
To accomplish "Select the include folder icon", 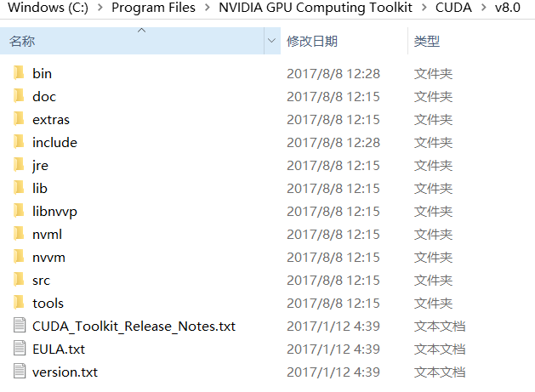I will [x=19, y=142].
